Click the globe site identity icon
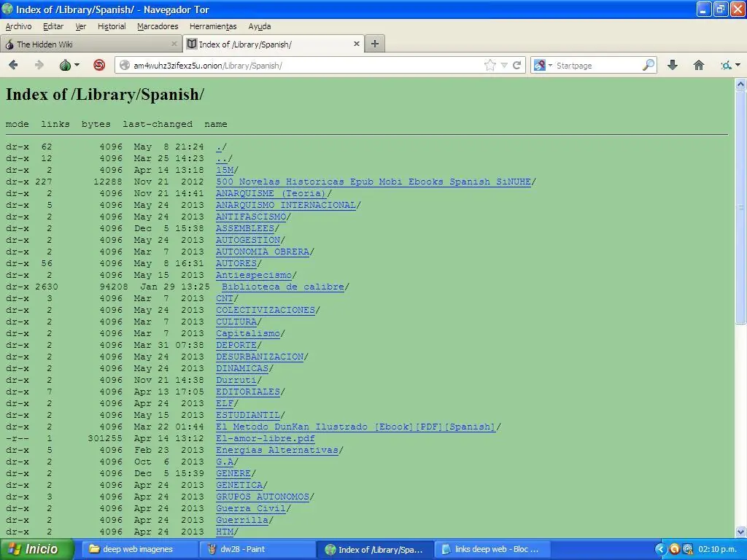 (124, 65)
